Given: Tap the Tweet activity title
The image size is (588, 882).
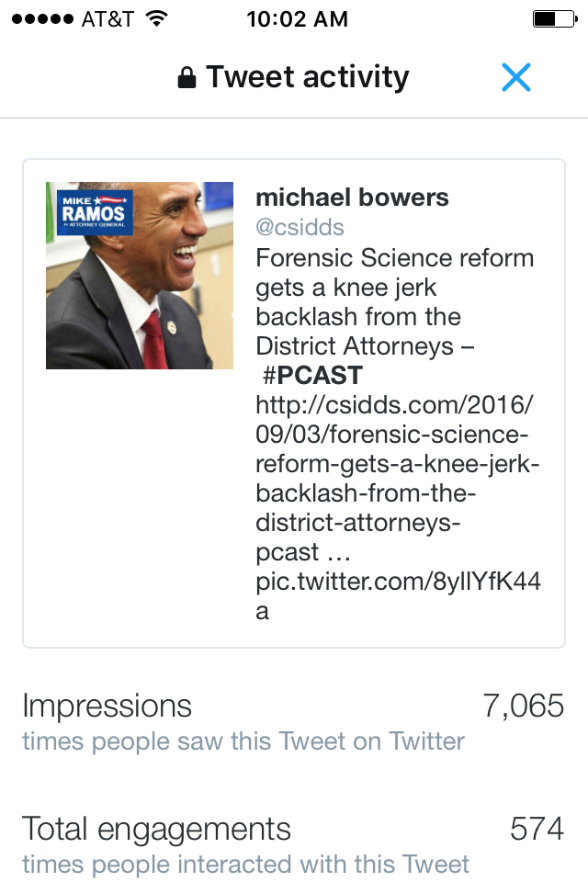Looking at the screenshot, I should click(307, 78).
